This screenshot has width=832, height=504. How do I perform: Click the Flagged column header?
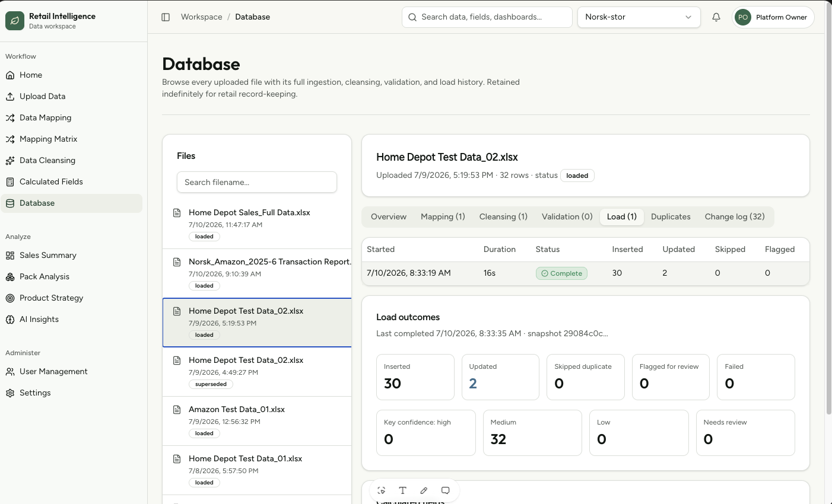click(780, 250)
